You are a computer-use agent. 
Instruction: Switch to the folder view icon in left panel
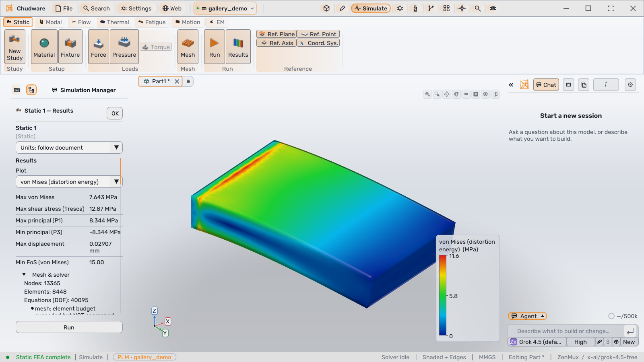(17, 90)
